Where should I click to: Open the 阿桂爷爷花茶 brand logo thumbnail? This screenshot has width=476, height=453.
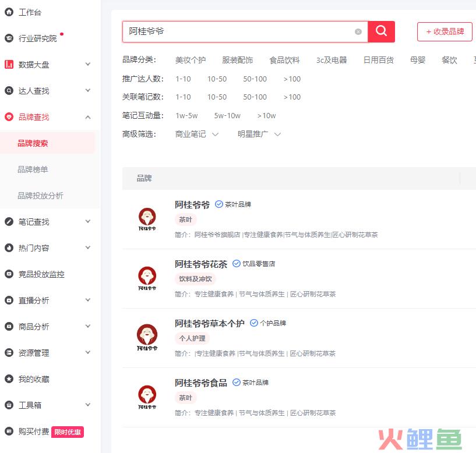pyautogui.click(x=147, y=278)
